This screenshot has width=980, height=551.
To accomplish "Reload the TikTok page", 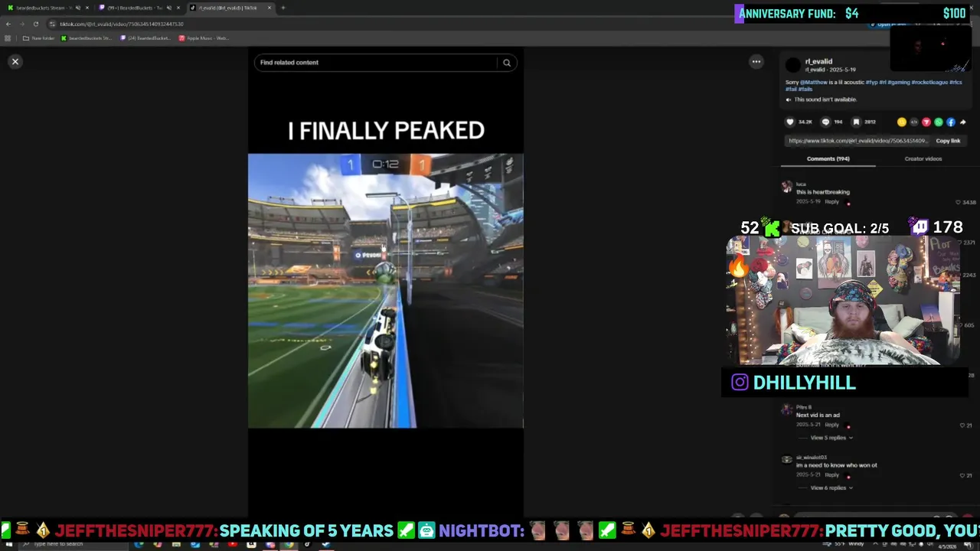I will click(x=35, y=24).
